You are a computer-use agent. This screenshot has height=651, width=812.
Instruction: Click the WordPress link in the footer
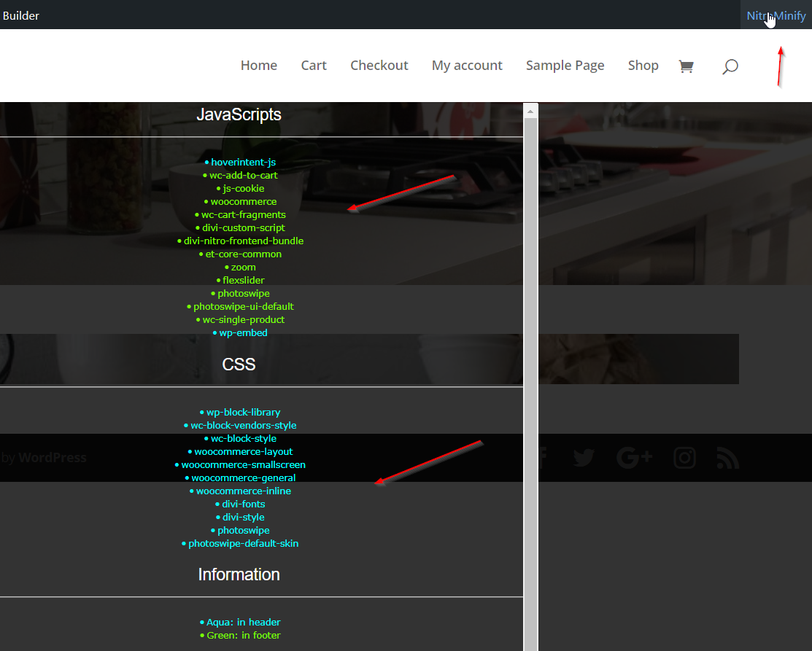click(x=53, y=457)
